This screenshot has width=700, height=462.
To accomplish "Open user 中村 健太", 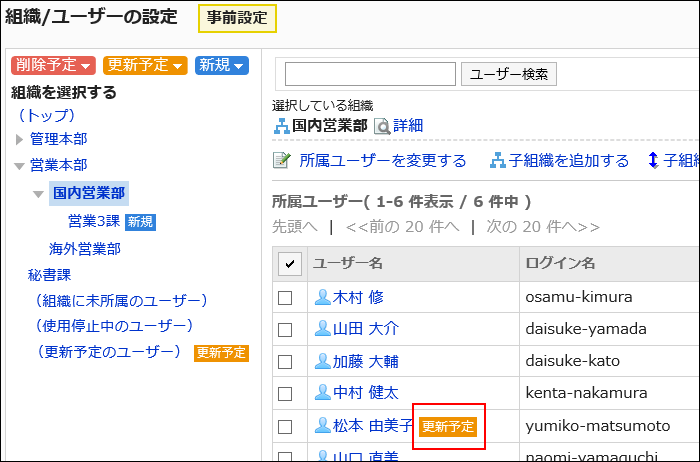I will (366, 393).
